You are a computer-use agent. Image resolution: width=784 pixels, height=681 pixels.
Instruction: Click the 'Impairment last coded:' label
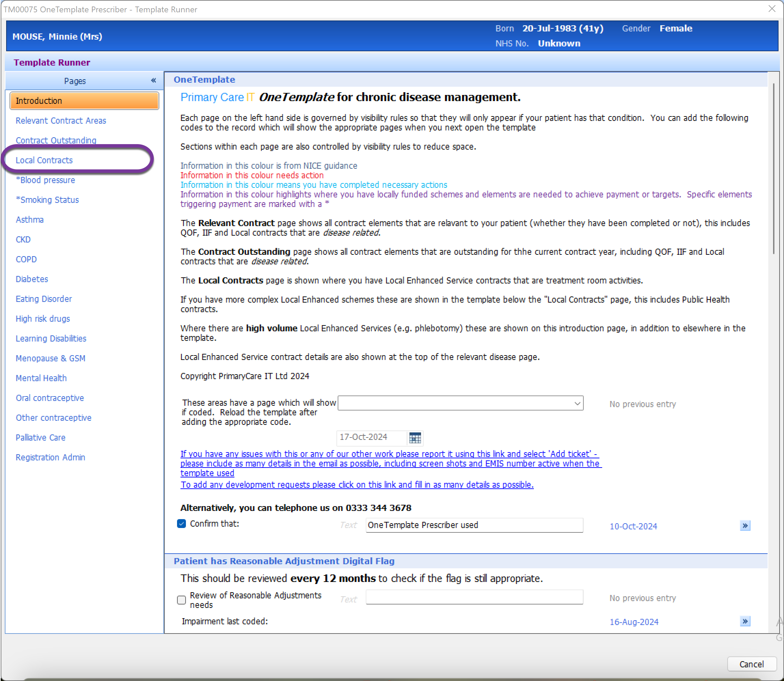click(x=224, y=621)
